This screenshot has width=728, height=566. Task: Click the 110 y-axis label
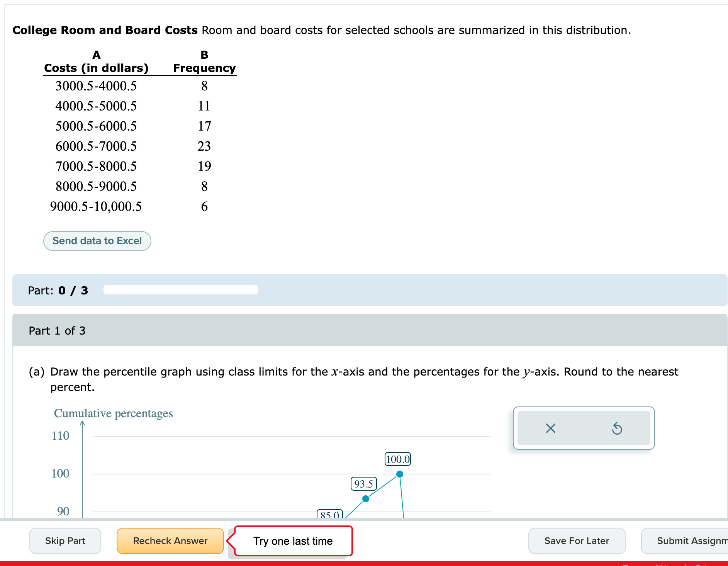pyautogui.click(x=61, y=436)
